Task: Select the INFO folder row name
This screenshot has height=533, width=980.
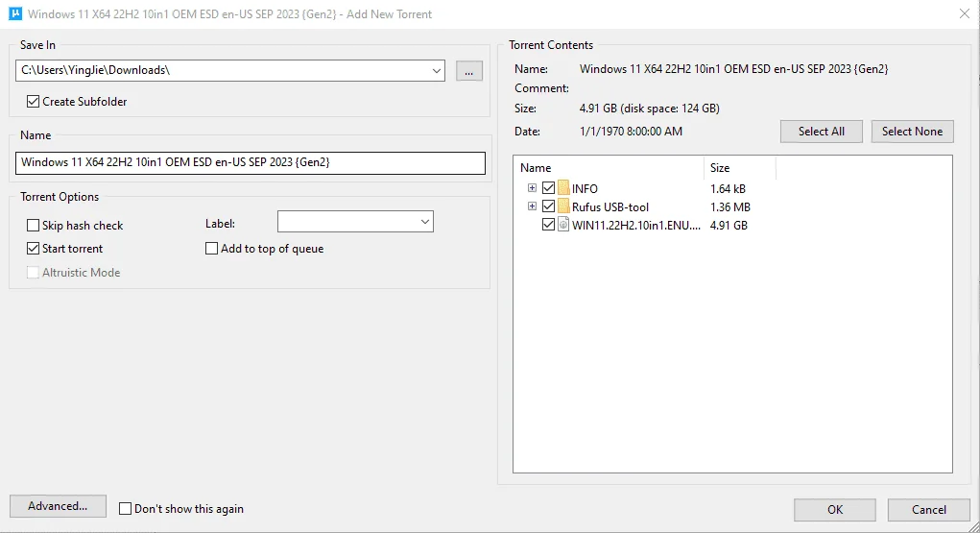Action: click(x=585, y=189)
